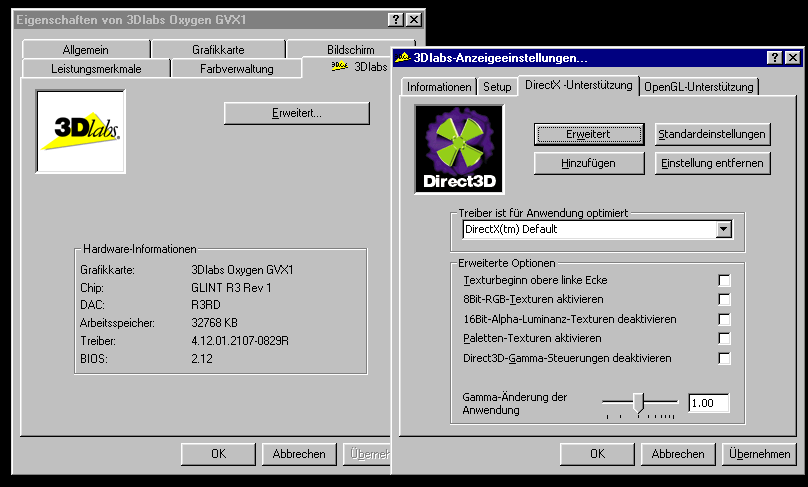
Task: Select Farbverwaltung tab in properties window
Action: (x=237, y=69)
